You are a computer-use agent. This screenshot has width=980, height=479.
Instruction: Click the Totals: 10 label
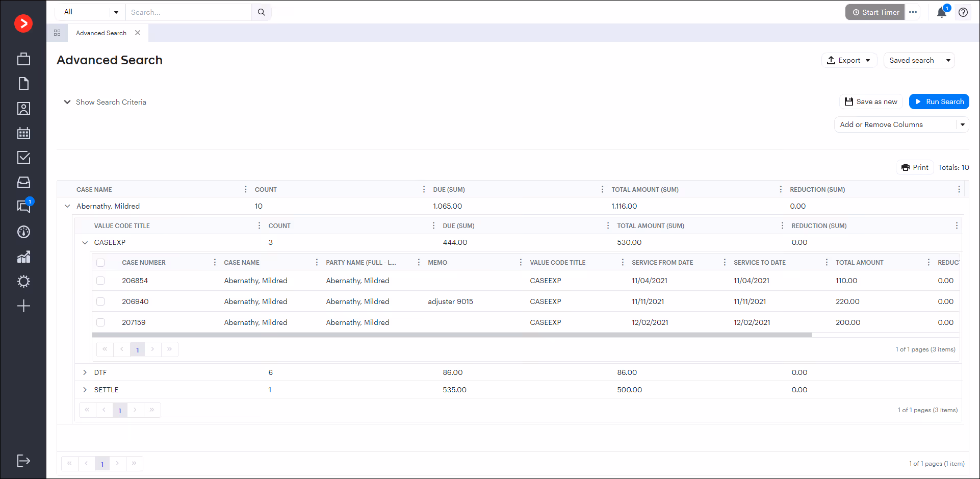(x=953, y=167)
